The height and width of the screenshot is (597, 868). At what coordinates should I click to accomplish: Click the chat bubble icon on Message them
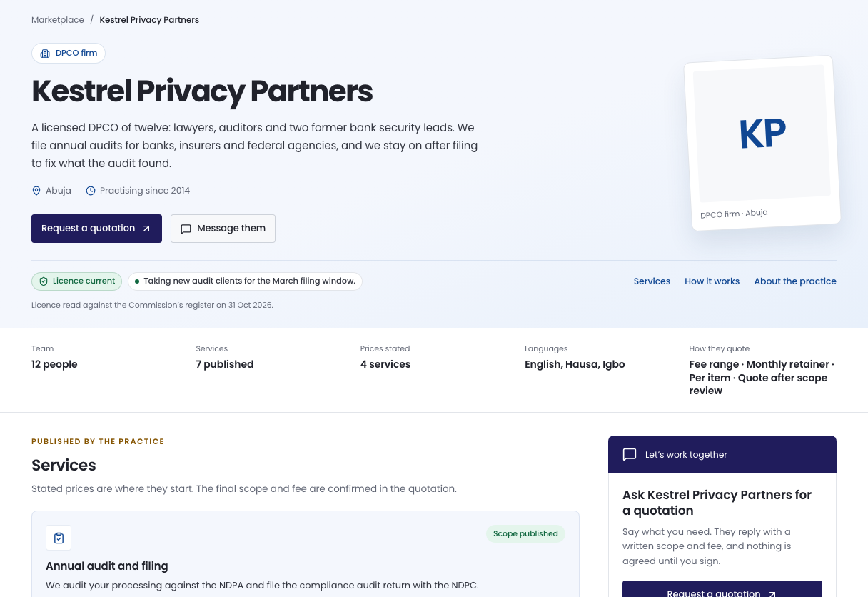pos(186,229)
